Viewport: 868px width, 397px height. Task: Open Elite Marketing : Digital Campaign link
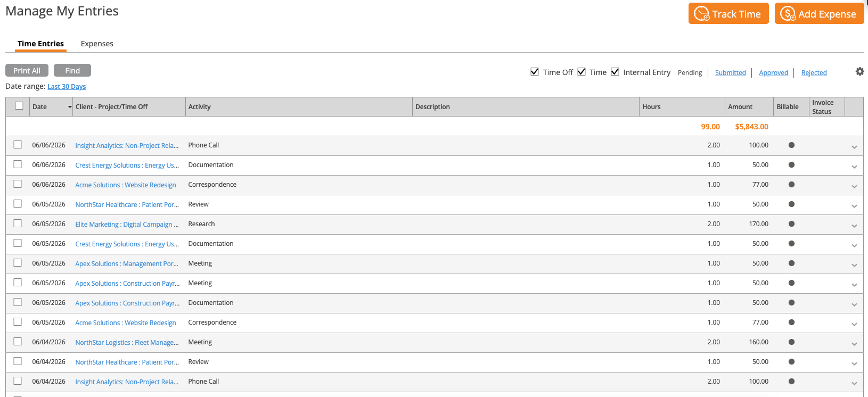[127, 225]
